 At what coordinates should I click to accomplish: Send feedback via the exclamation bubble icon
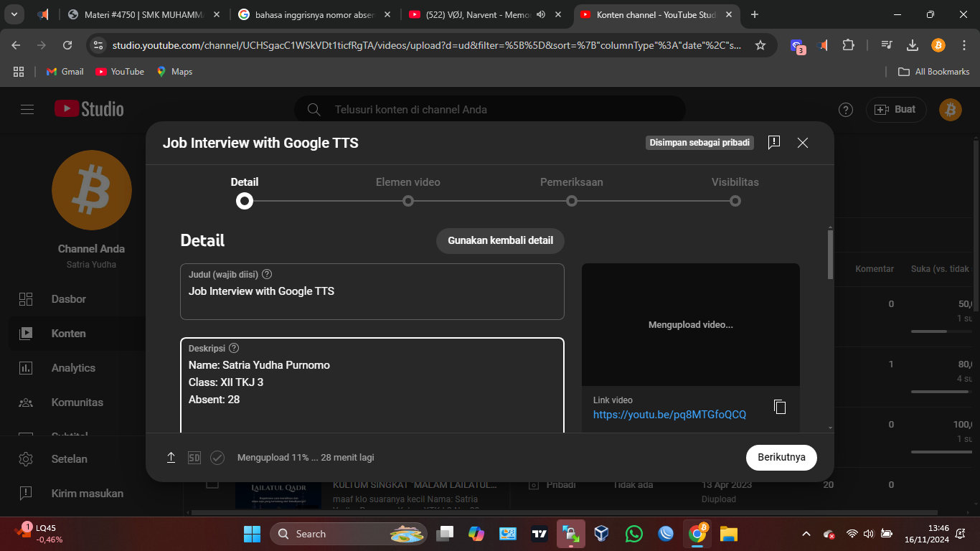click(x=773, y=143)
